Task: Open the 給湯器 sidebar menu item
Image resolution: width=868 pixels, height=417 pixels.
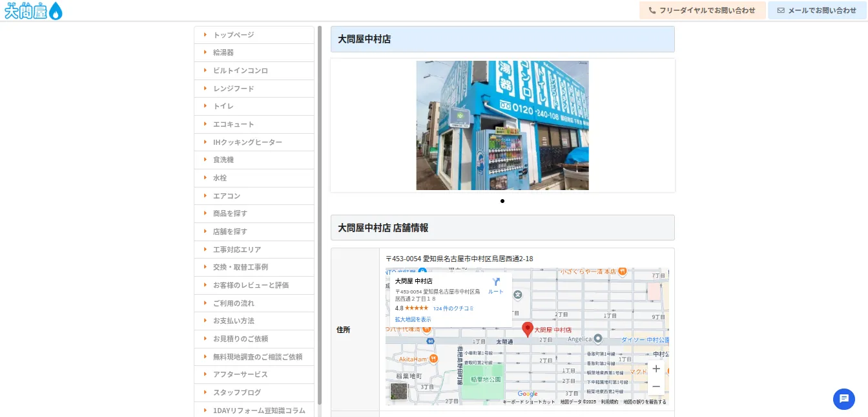Action: coord(254,52)
